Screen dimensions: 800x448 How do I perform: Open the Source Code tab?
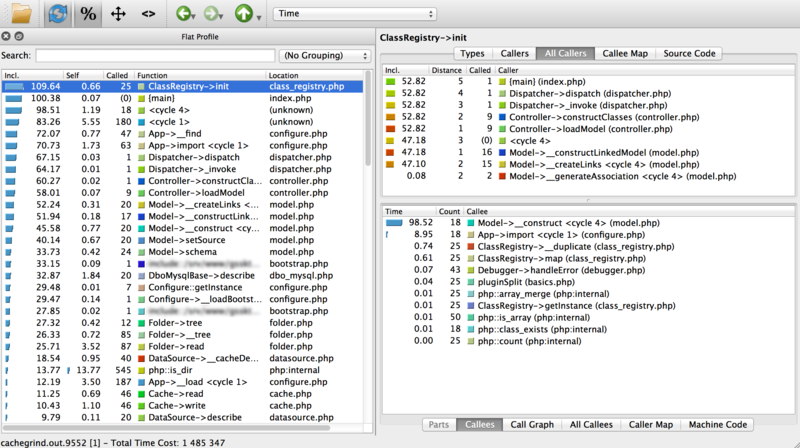(689, 54)
